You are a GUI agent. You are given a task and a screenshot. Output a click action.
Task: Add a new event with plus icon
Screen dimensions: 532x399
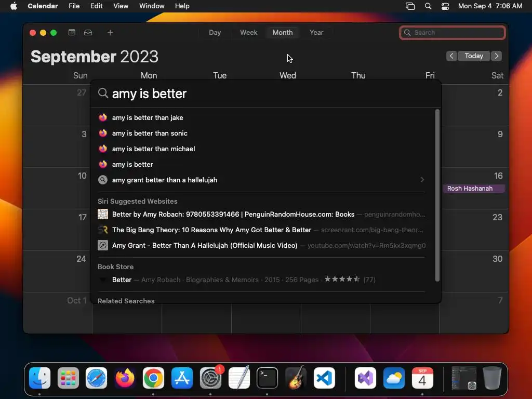(x=110, y=32)
